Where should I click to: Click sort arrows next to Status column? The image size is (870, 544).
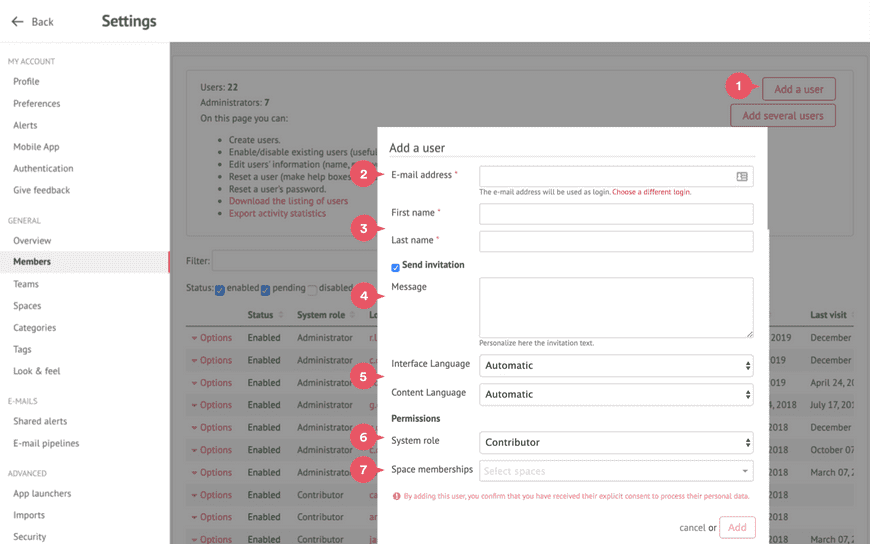[x=281, y=315]
